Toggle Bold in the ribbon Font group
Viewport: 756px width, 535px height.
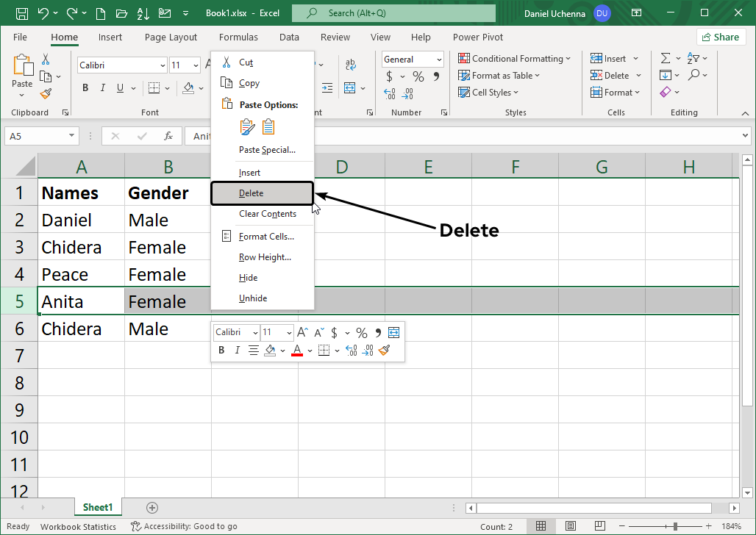click(x=85, y=88)
